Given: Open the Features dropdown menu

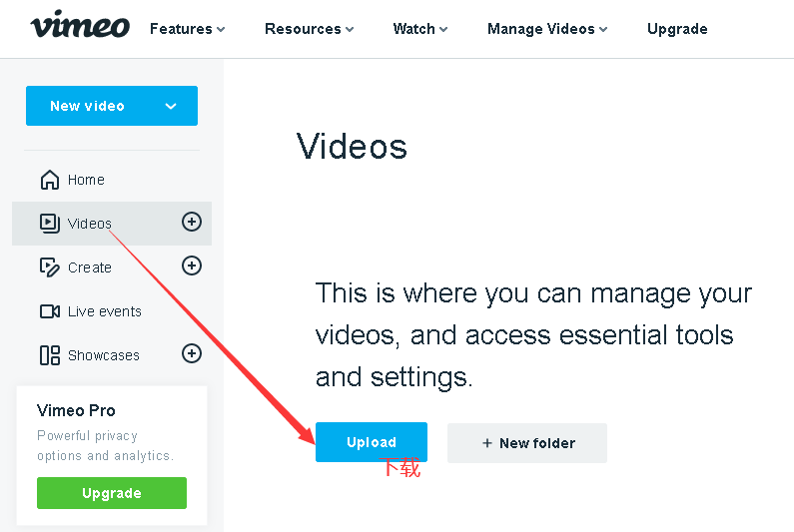Looking at the screenshot, I should (188, 29).
